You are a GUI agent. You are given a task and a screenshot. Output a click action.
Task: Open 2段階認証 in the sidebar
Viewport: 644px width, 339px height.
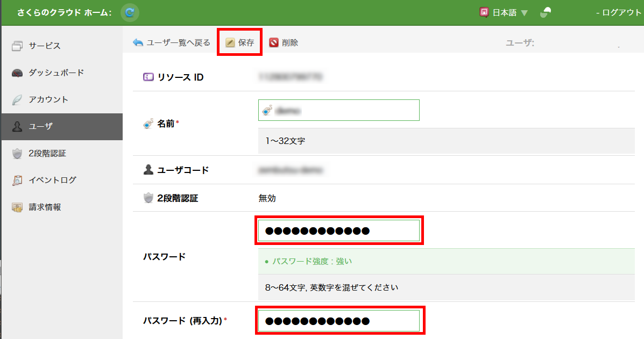coord(47,153)
